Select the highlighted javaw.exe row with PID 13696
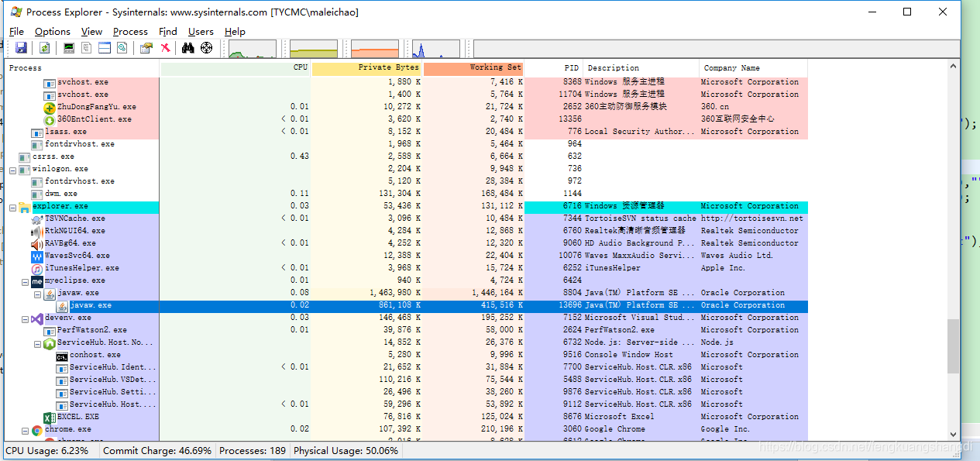 [x=406, y=305]
